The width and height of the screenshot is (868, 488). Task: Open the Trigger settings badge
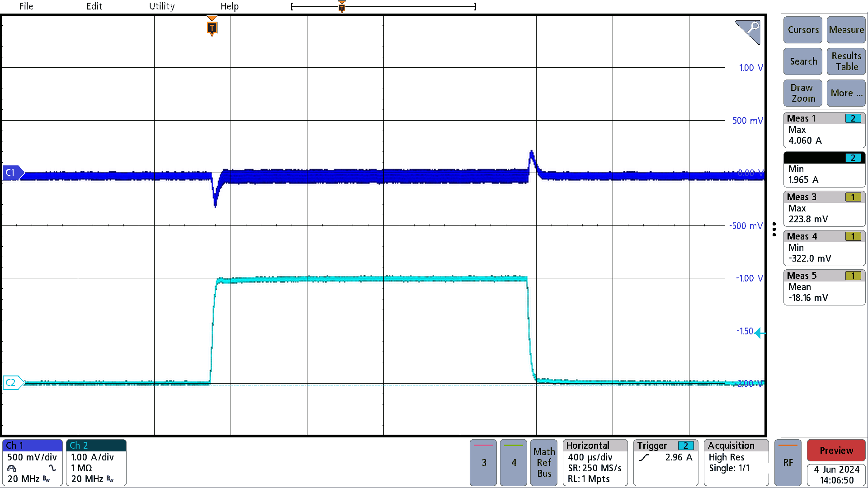666,462
